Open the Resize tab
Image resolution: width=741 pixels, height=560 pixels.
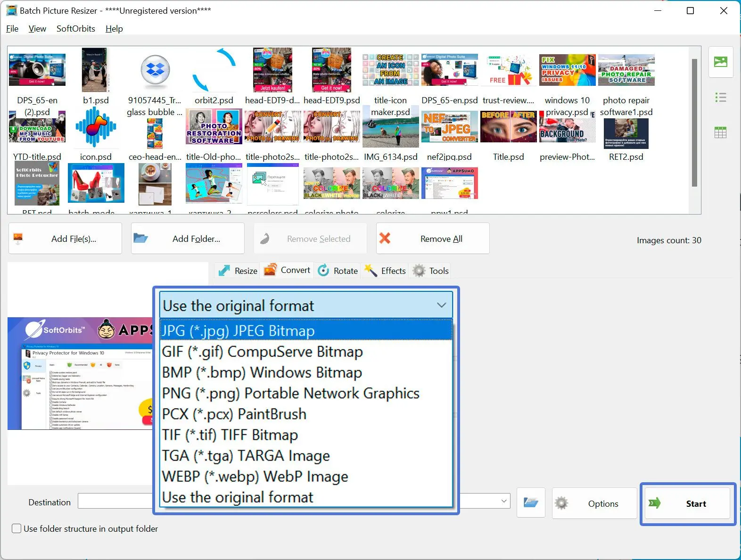[238, 271]
